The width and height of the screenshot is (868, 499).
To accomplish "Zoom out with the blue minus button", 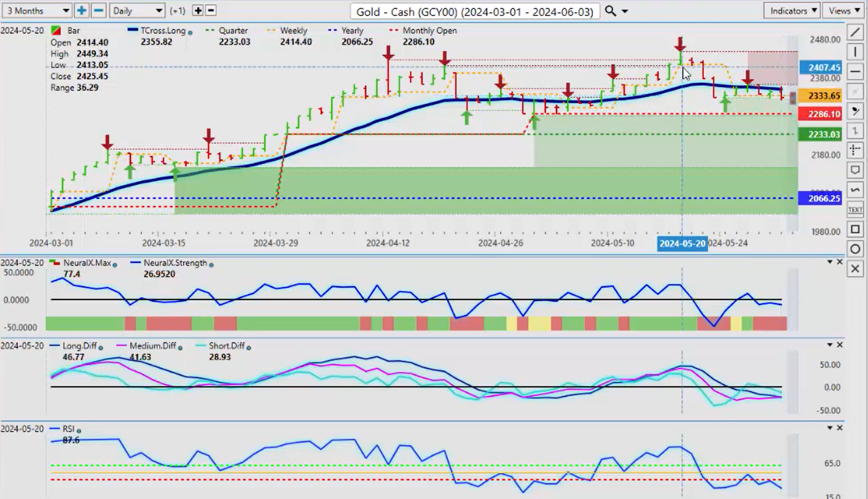I will [98, 10].
